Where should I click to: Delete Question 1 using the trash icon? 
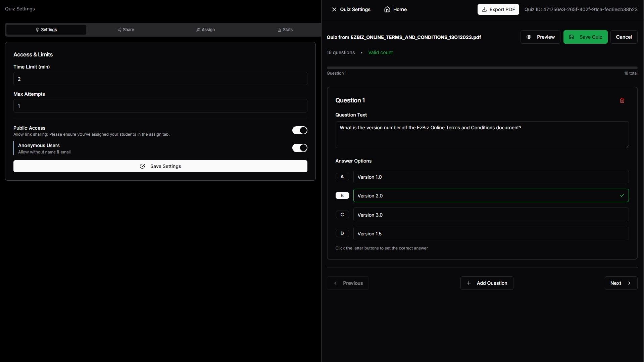[622, 100]
